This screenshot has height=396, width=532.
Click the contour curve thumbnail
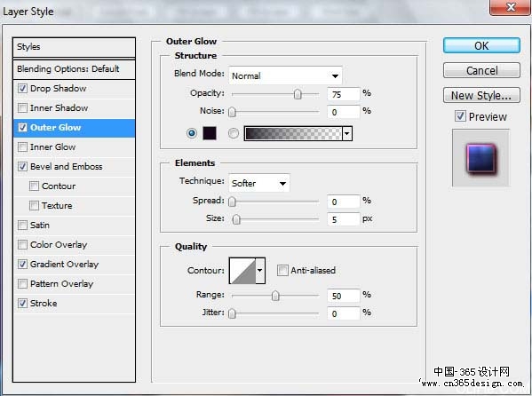tap(242, 271)
